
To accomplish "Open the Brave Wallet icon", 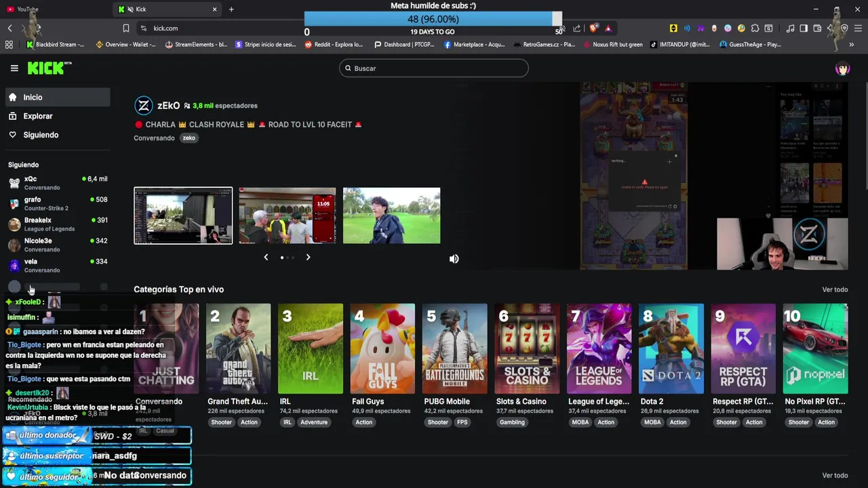I will 817,28.
